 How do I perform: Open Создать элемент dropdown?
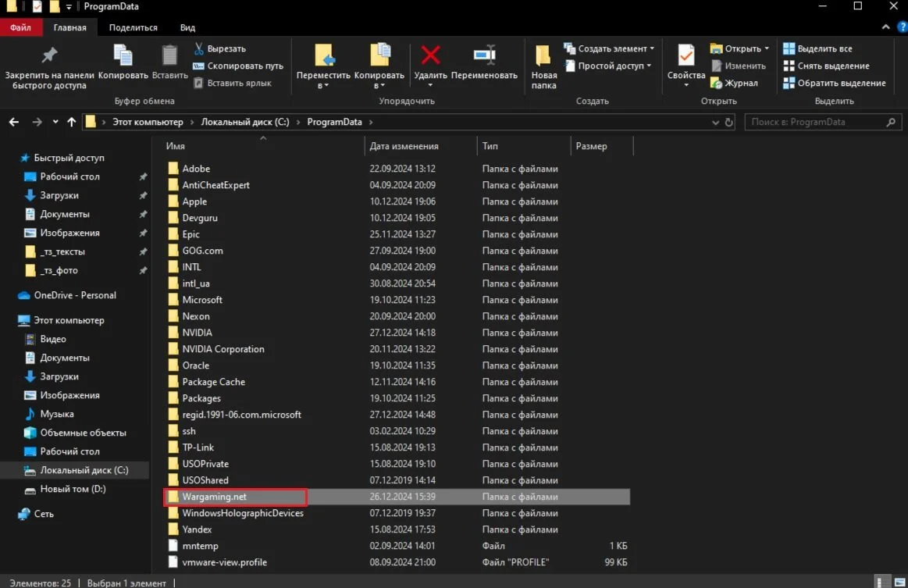(x=609, y=48)
